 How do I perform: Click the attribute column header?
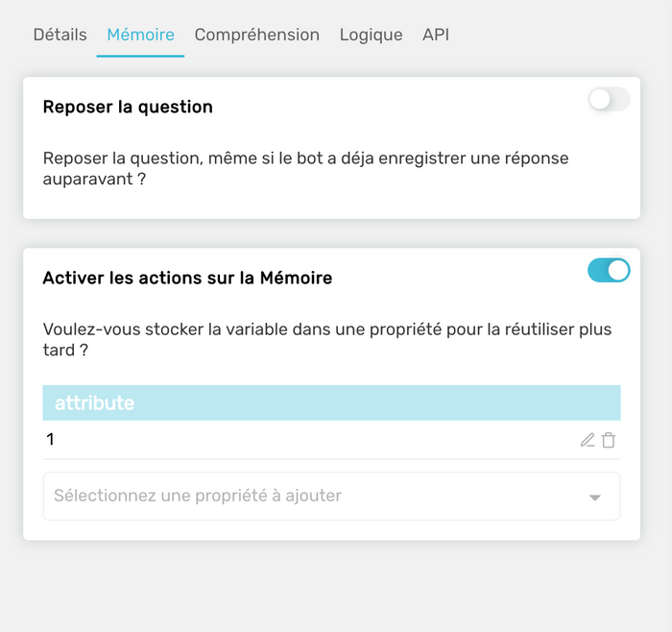point(332,402)
